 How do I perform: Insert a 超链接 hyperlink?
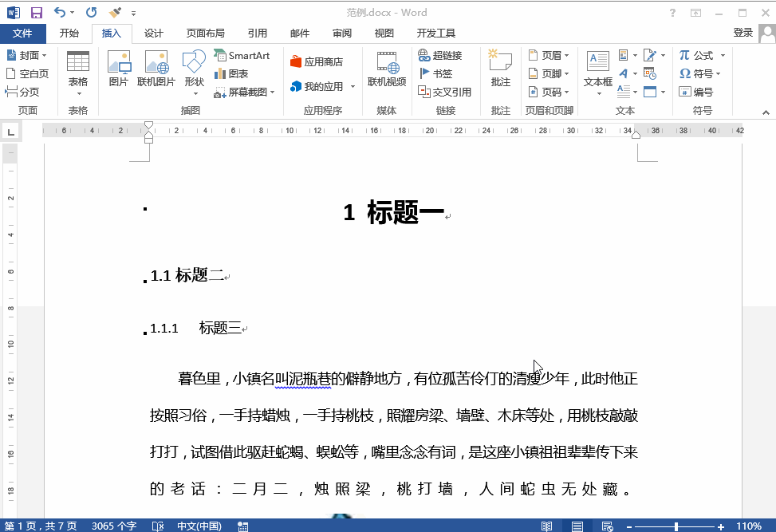click(439, 56)
